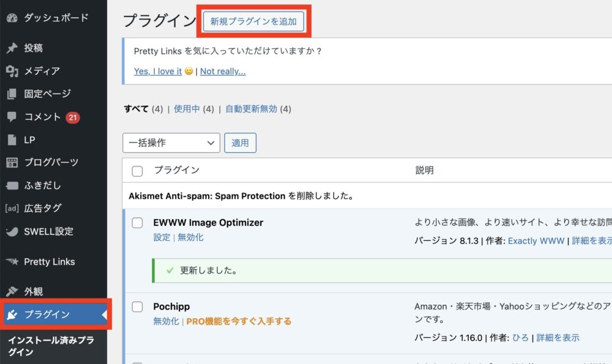Click the Pochipp plugin name
The height and width of the screenshot is (364, 612).
pos(172,306)
